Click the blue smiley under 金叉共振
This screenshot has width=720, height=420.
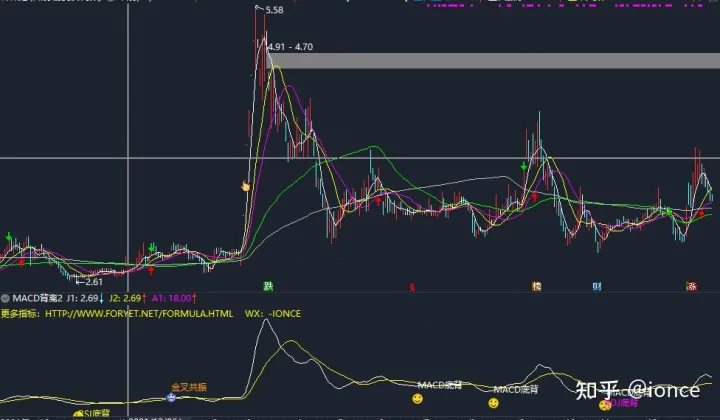[x=171, y=398]
